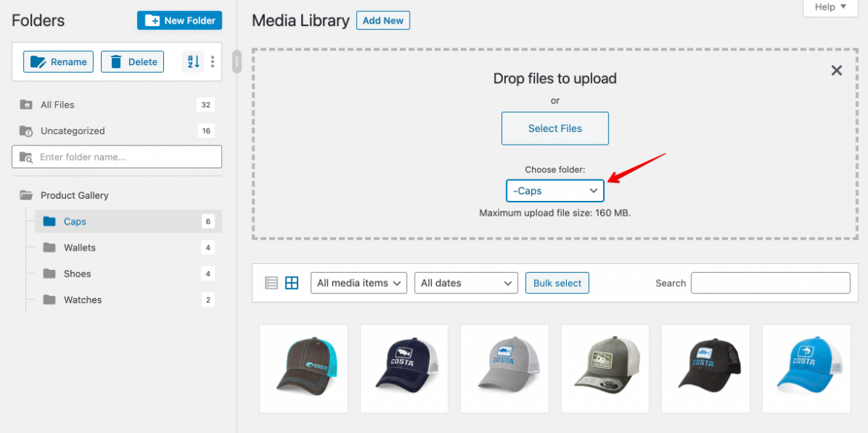Select the Wallets folder

[x=79, y=247]
